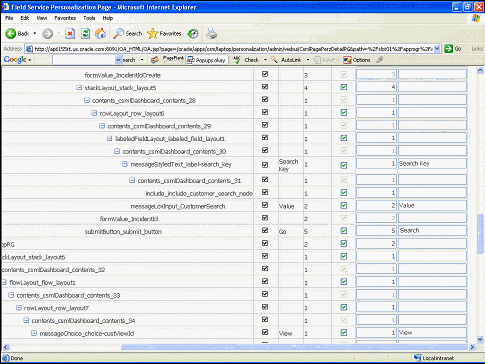Open the Search magnifier in IE toolbar
The width and height of the screenshot is (485, 364).
[118, 33]
